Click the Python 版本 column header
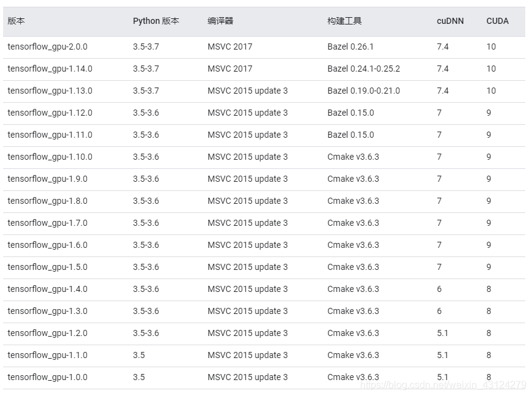Viewport: 532px width, 396px height. point(156,21)
